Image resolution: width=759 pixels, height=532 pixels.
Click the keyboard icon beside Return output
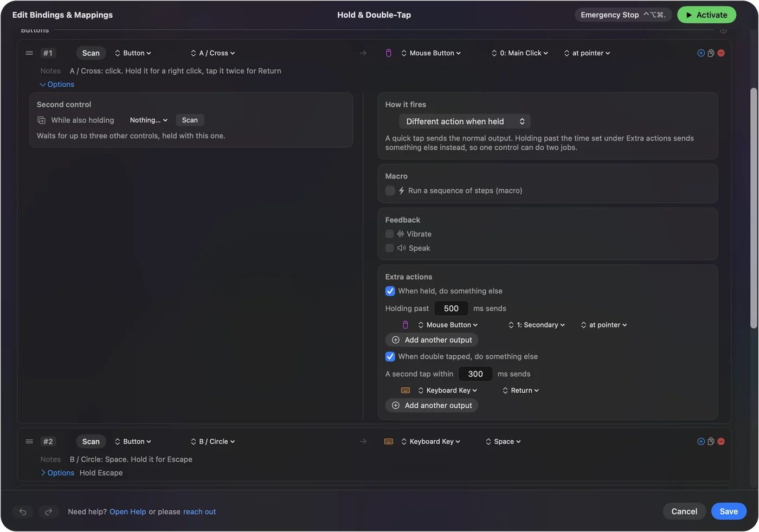[406, 390]
